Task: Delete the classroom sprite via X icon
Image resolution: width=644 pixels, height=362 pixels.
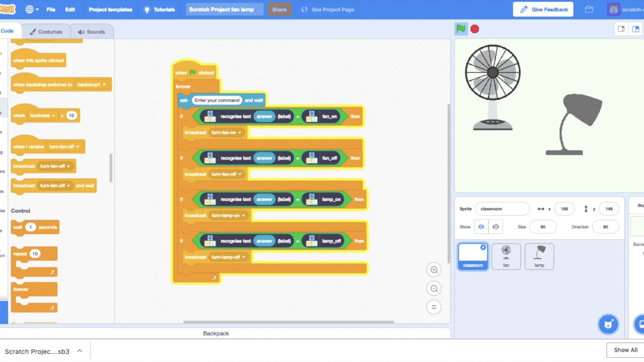Action: [483, 247]
